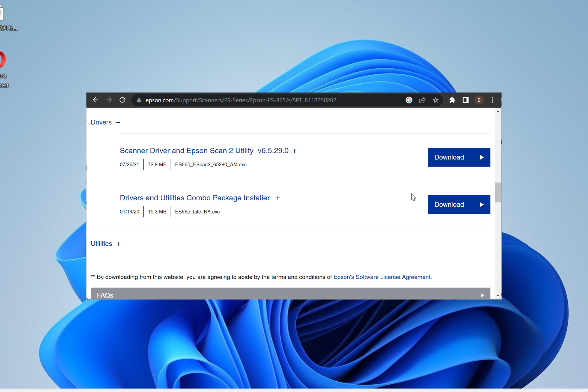Open the profile B avatar
Screen dimensions: 588x392
click(x=479, y=100)
